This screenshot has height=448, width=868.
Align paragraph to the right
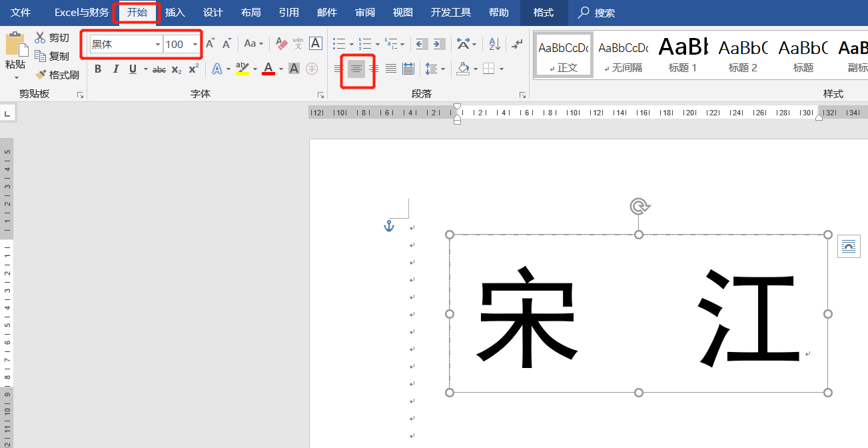click(x=374, y=69)
